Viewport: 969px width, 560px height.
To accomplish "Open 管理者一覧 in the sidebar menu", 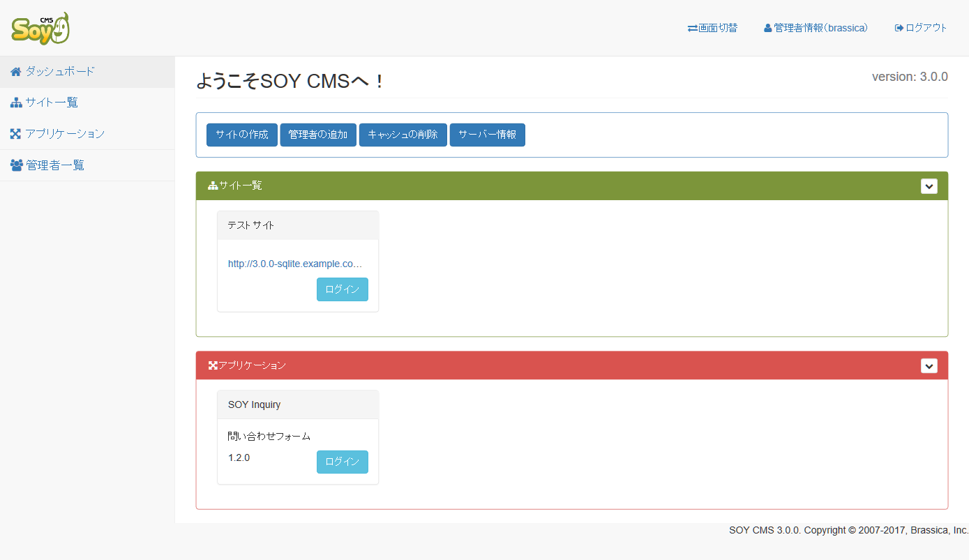I will [x=87, y=165].
